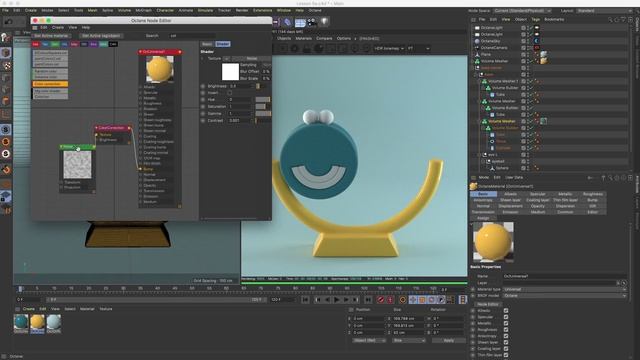
Task: Open the Materials menu in Live Viewer
Action: pyautogui.click(x=303, y=38)
